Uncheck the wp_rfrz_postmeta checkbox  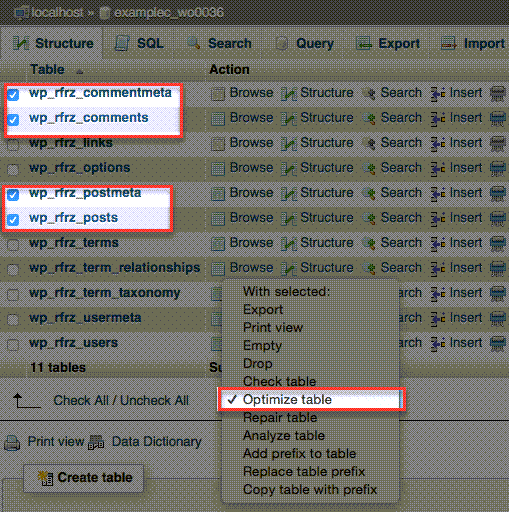pyautogui.click(x=13, y=194)
